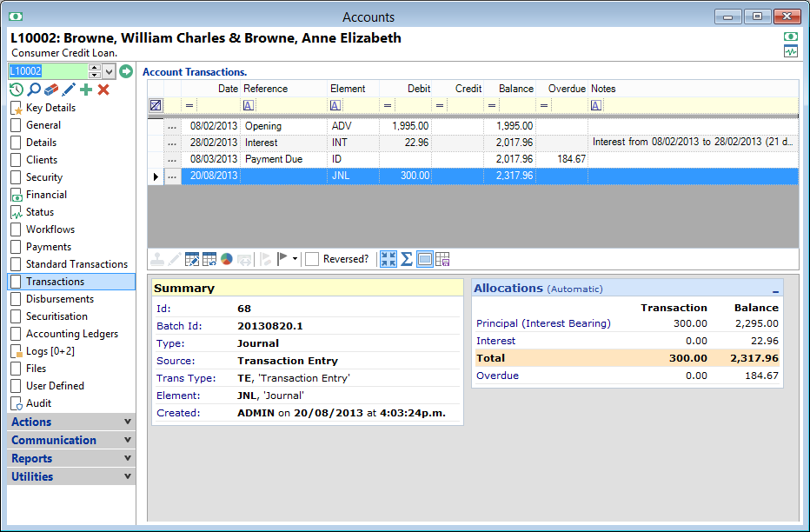
Task: Select the 08/02/2013 Opening transaction row
Action: point(473,127)
